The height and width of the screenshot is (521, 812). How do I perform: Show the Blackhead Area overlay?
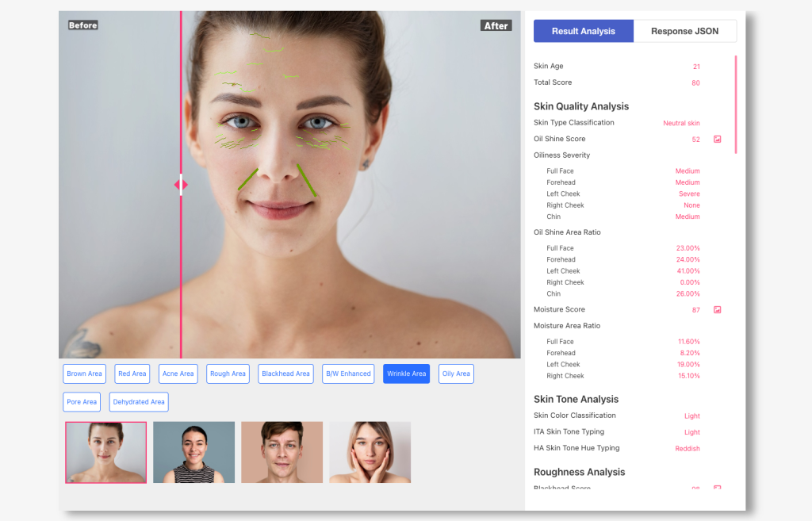pos(285,374)
